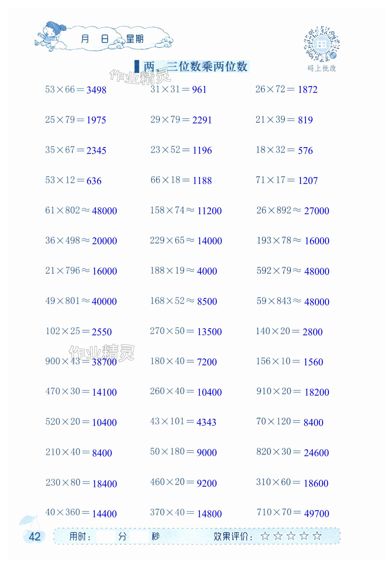Click the 码上批改 label under the QR code
Screen dimensions: 392x566
[x=322, y=68]
